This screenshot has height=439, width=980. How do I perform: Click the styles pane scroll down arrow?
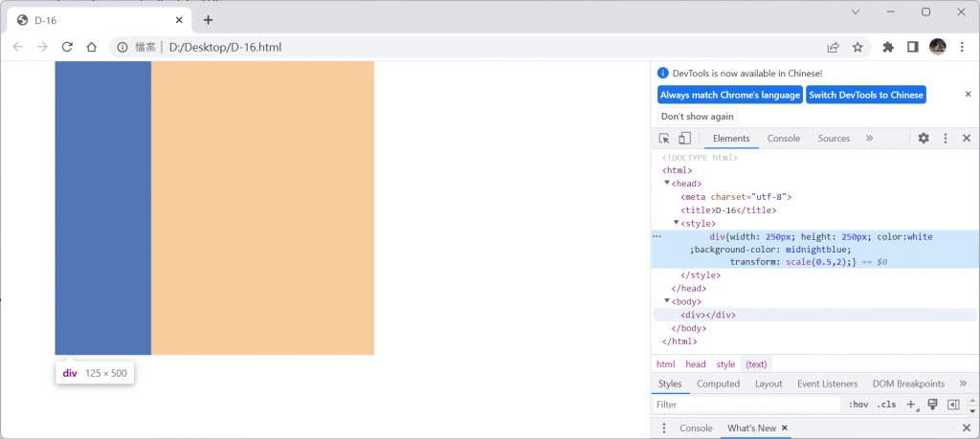(x=972, y=411)
